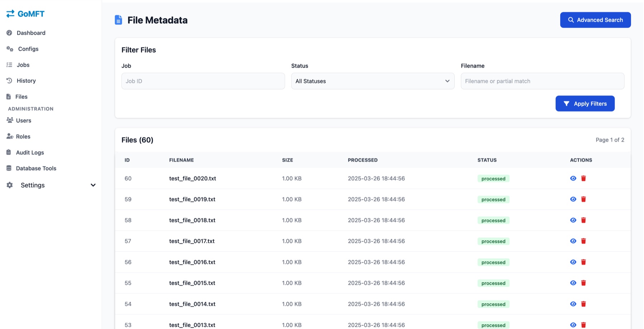Click the Page 1 of 2 text
The image size is (644, 329).
pos(610,140)
